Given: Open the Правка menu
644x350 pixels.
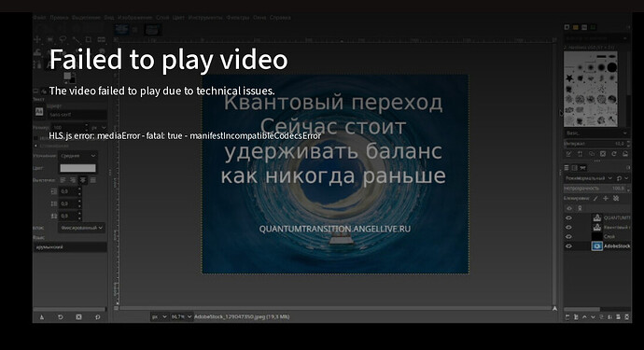Looking at the screenshot, I should click(x=59, y=18).
